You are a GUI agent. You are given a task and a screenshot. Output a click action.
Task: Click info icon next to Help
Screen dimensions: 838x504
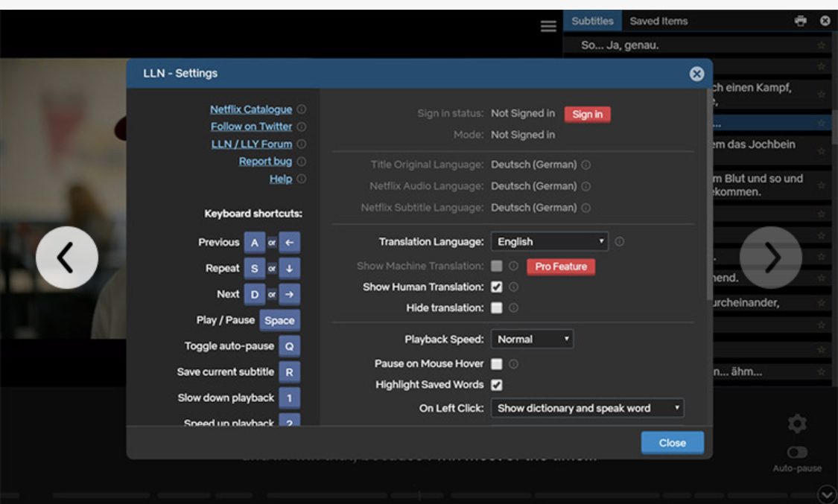pos(302,179)
